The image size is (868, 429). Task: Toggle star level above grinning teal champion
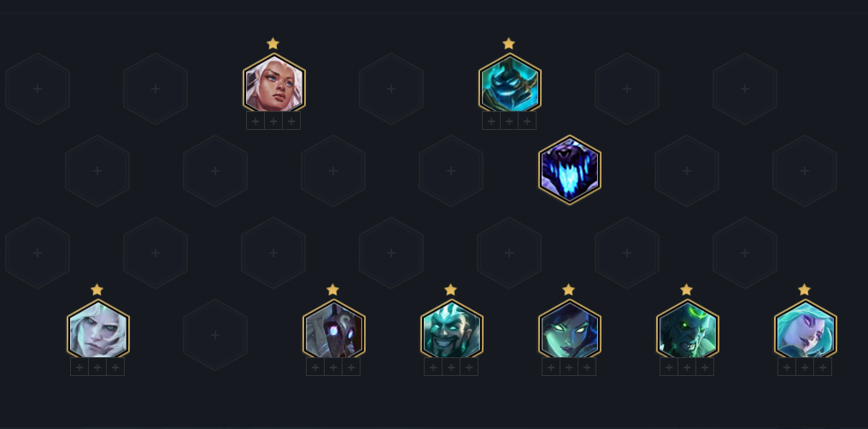tap(450, 290)
